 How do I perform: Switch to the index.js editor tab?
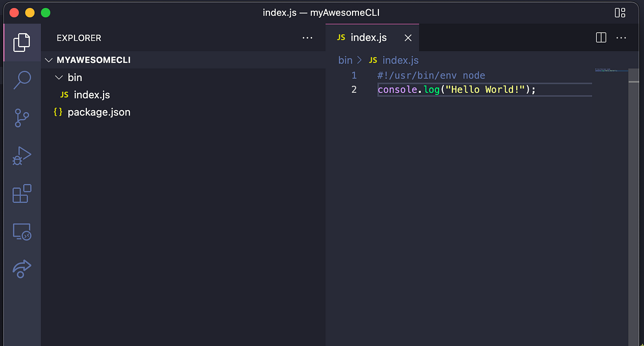tap(369, 38)
